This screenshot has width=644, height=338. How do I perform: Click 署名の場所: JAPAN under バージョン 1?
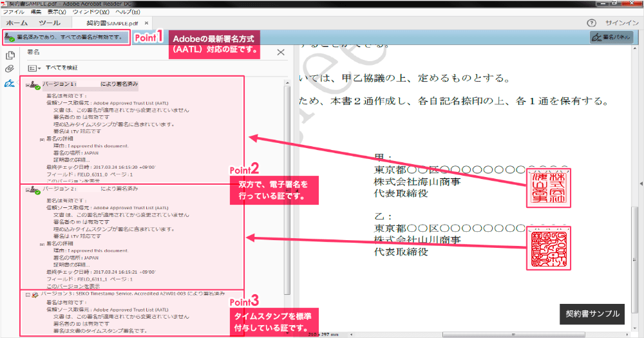pos(75,153)
